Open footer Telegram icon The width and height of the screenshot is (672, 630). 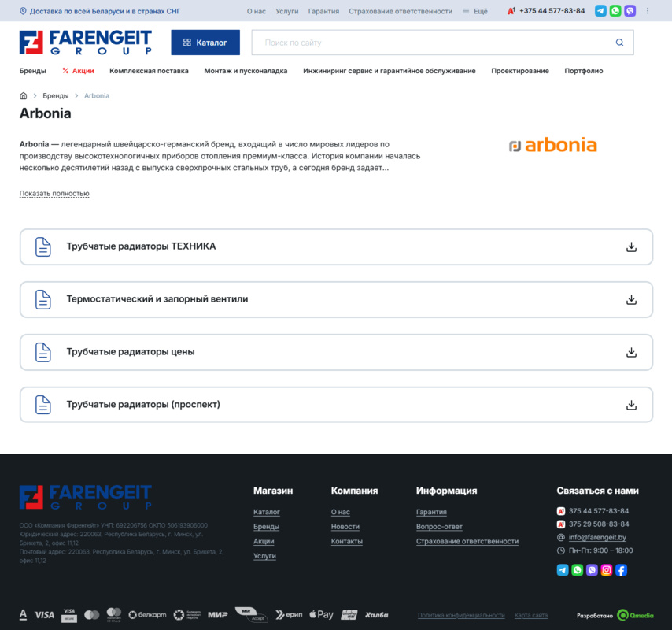(x=563, y=570)
